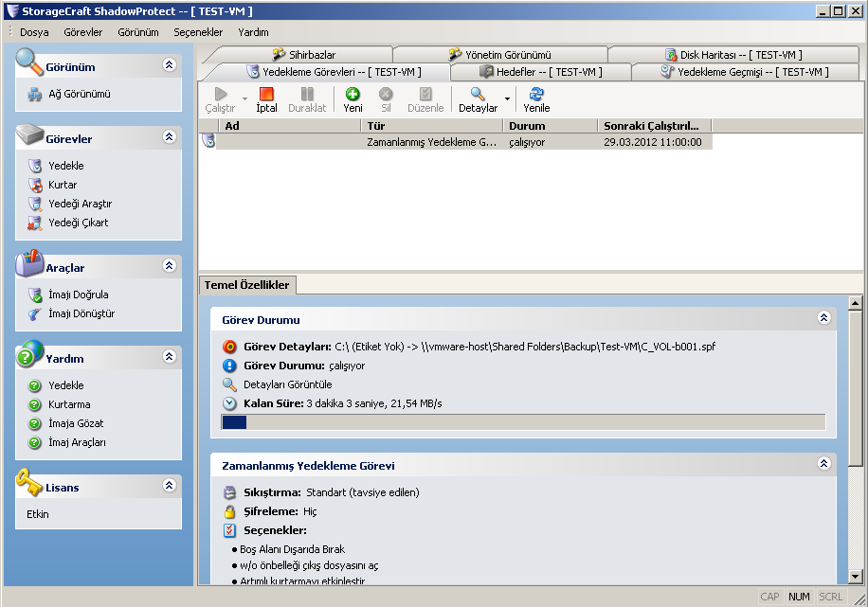Collapse the Görev Durumu section
Viewport: 868px width, 607px height.
click(823, 317)
